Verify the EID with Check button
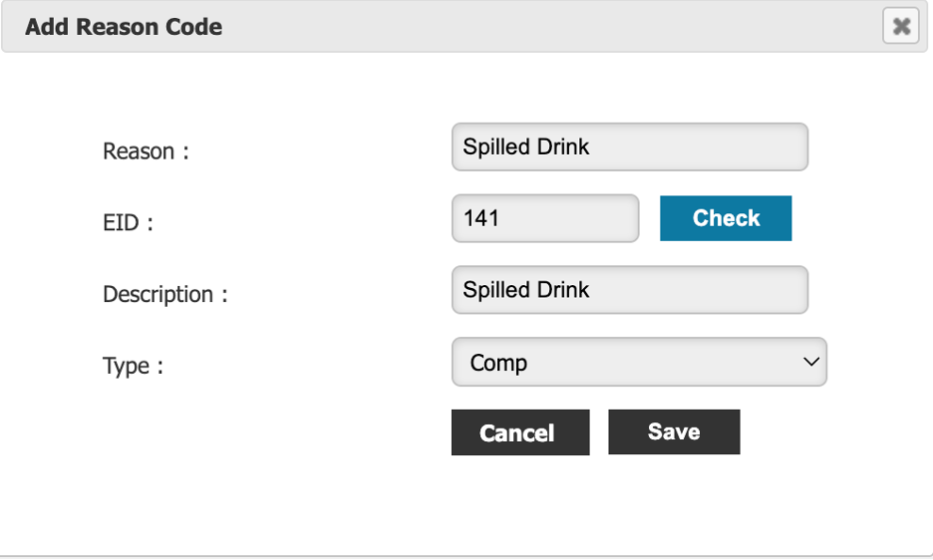This screenshot has height=560, width=933. [x=726, y=218]
